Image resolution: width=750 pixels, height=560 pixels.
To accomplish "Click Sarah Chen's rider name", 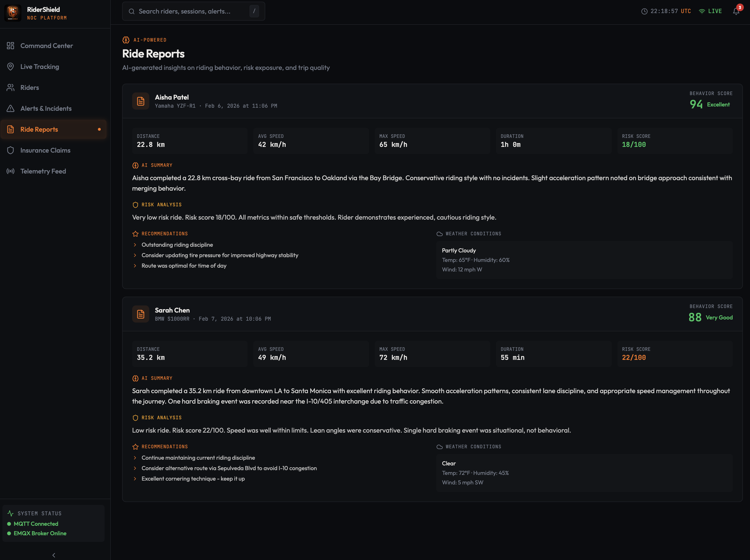I will coord(172,310).
